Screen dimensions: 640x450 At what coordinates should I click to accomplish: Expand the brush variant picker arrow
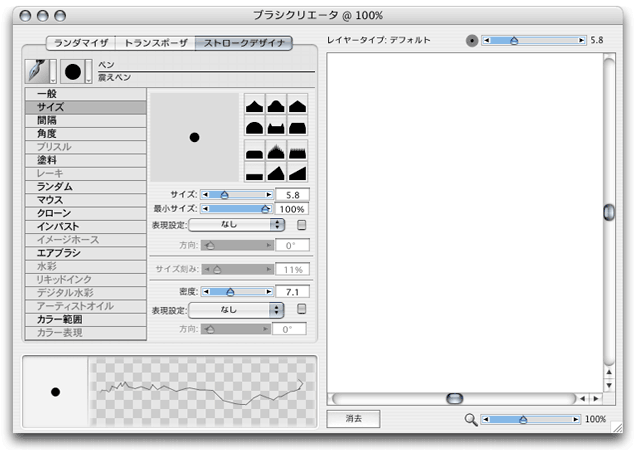click(x=89, y=76)
